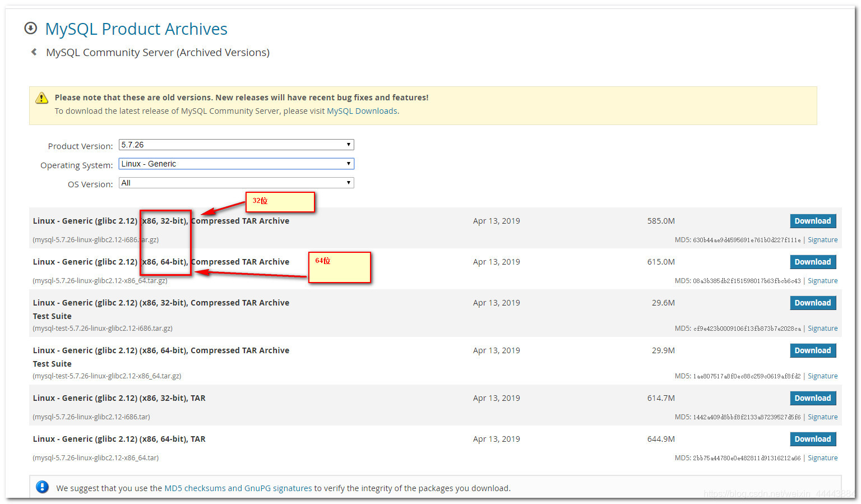
Task: Click the 64-bit TAR row title
Action: click(x=119, y=439)
